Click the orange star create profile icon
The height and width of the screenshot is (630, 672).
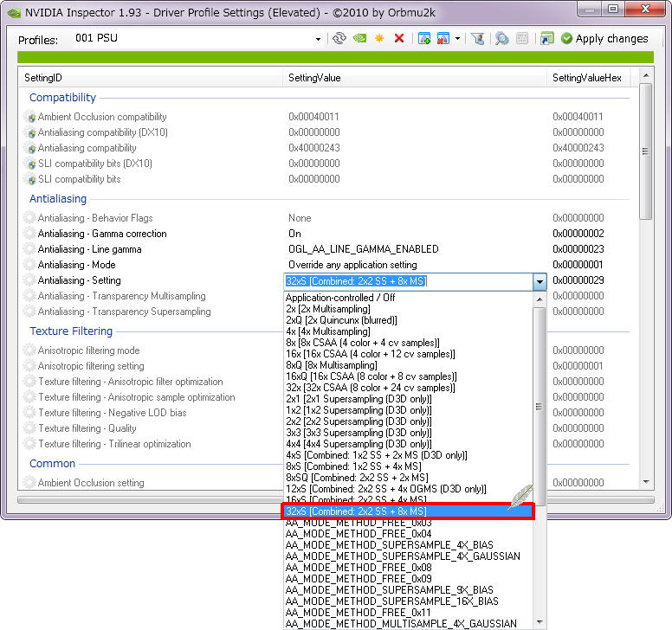pyautogui.click(x=379, y=39)
